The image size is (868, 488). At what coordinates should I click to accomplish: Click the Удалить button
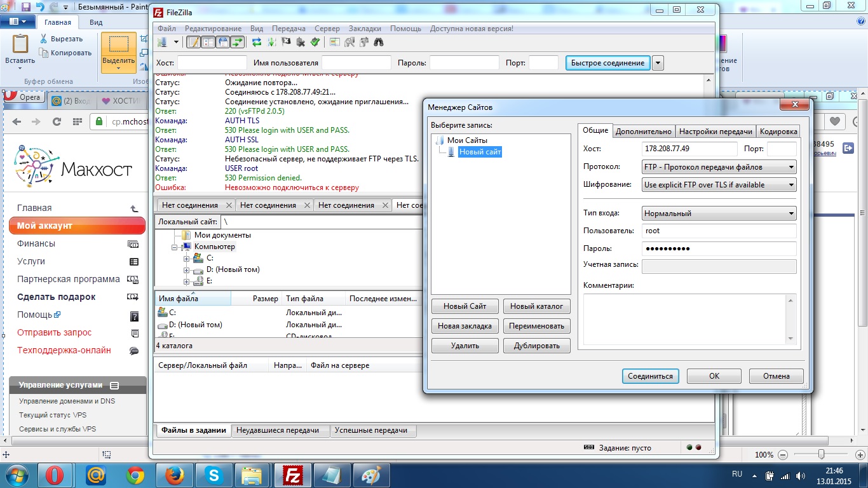465,346
